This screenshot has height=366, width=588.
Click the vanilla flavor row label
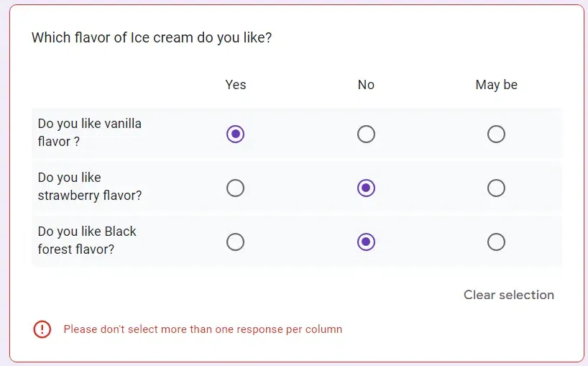tap(89, 132)
